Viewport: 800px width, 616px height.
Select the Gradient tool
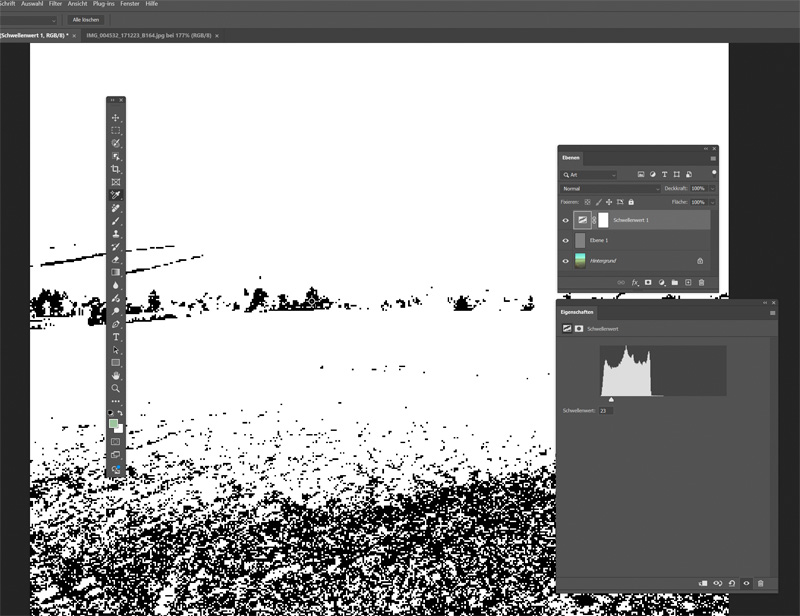pos(116,273)
